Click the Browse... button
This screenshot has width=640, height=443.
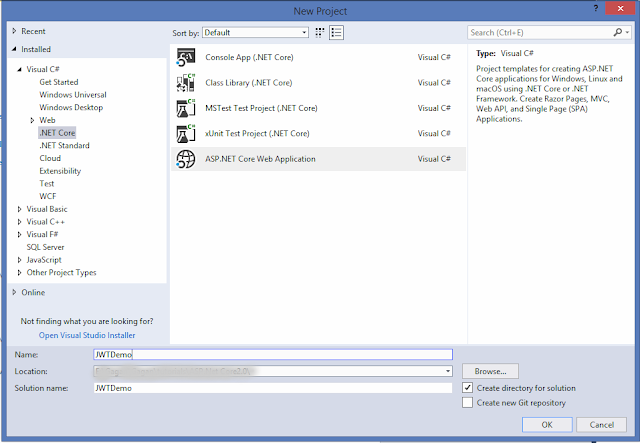[490, 371]
